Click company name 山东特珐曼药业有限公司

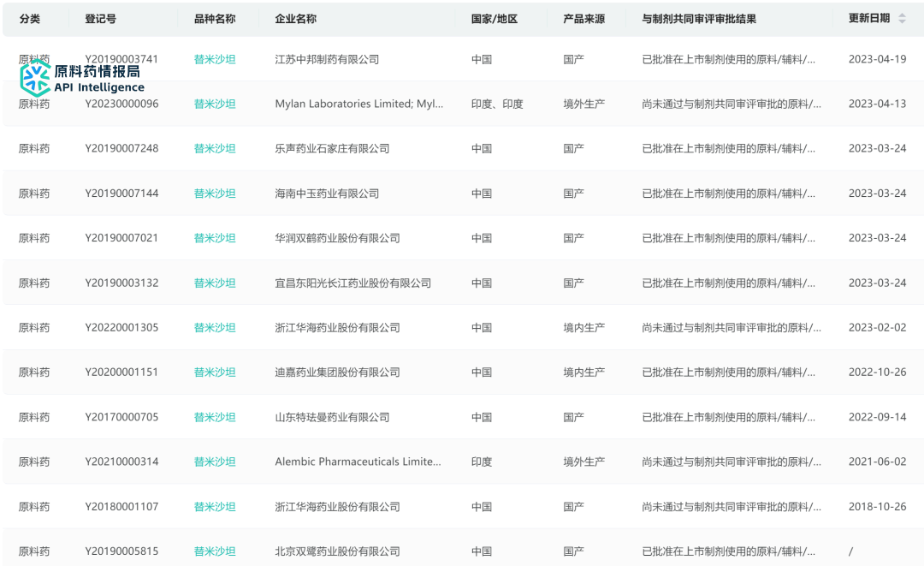[x=332, y=417]
